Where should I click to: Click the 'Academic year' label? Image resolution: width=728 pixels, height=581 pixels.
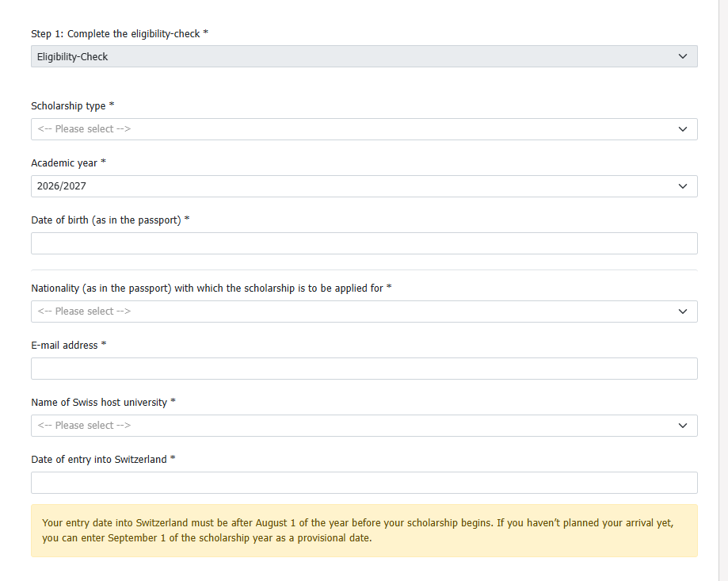tap(68, 163)
